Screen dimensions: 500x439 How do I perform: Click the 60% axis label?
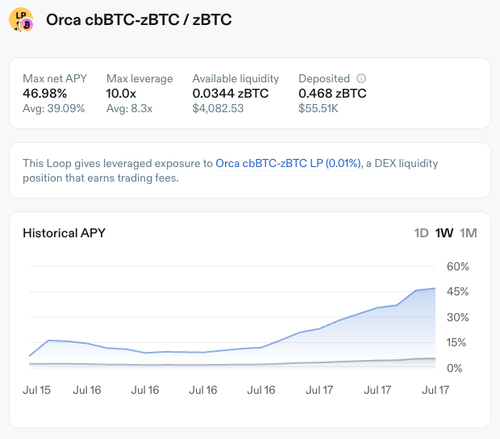(458, 266)
